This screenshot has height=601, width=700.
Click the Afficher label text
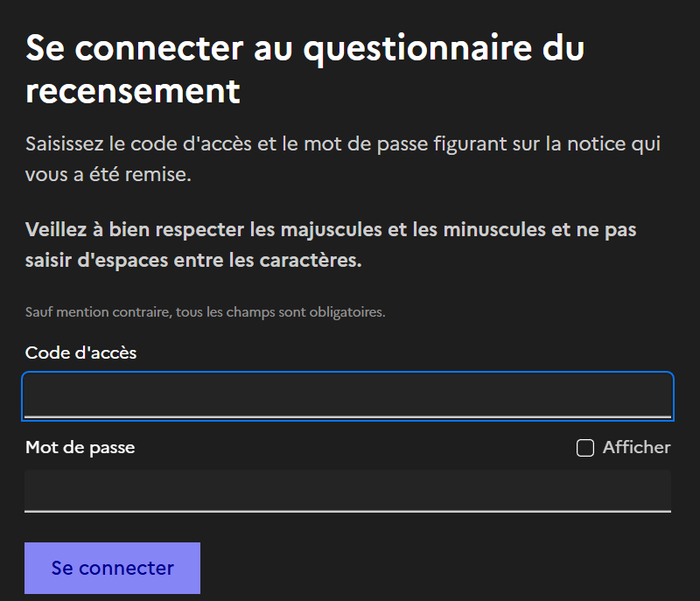click(636, 447)
